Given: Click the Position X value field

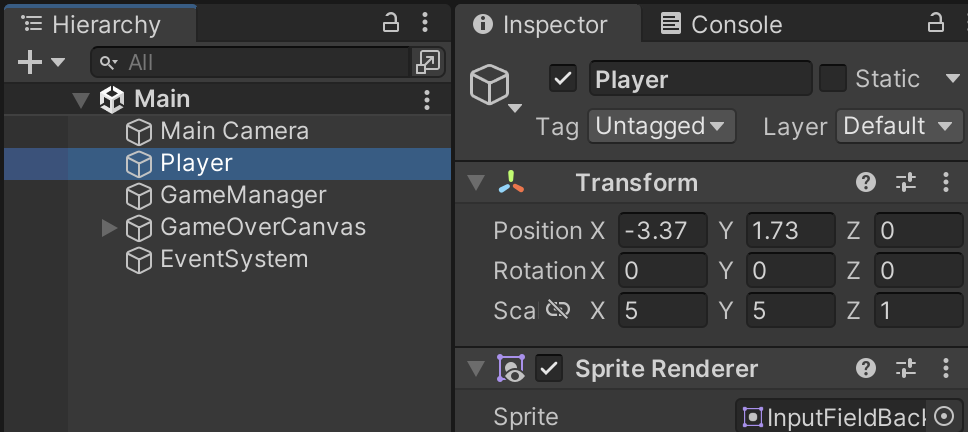Looking at the screenshot, I should (661, 231).
